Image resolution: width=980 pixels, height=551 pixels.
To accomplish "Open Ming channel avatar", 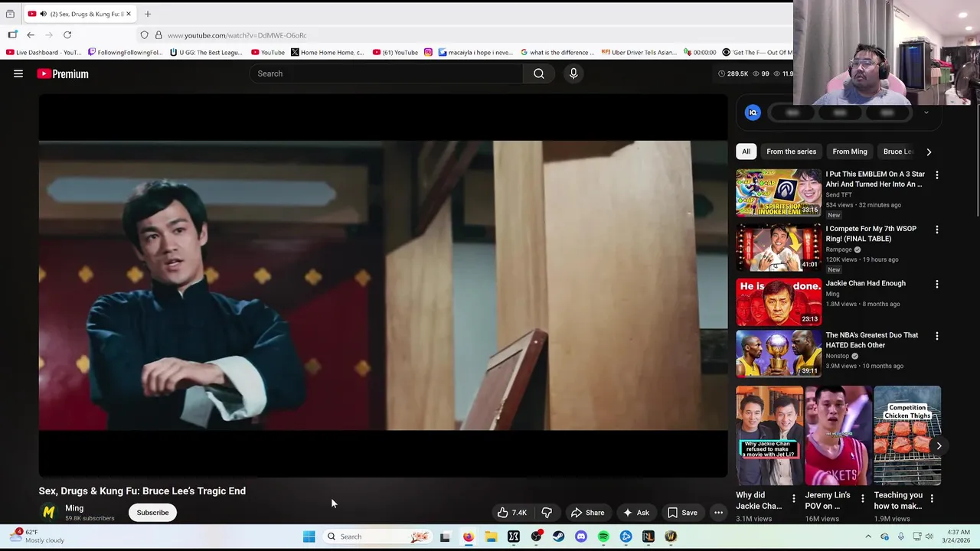I will tap(49, 513).
